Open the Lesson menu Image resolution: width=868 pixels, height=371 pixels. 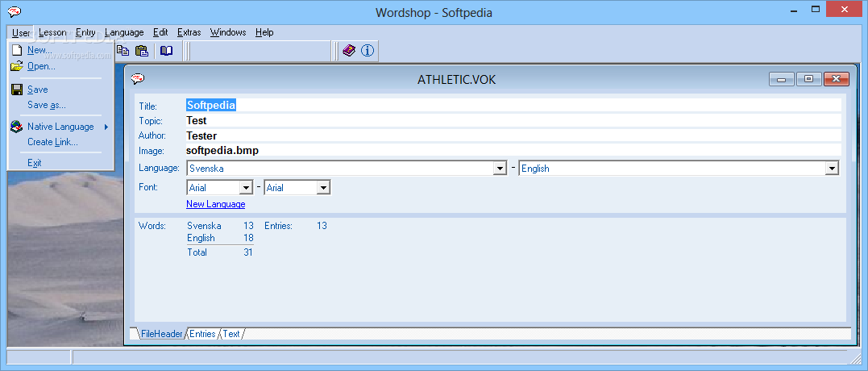coord(52,33)
